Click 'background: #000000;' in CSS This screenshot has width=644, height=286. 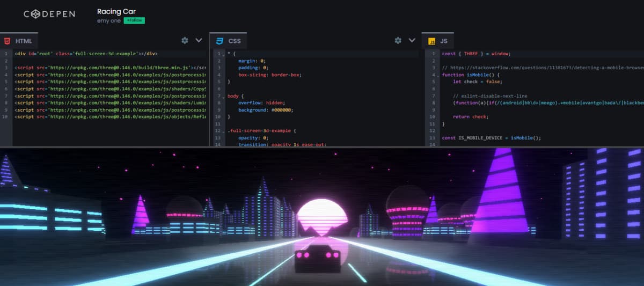pos(265,110)
